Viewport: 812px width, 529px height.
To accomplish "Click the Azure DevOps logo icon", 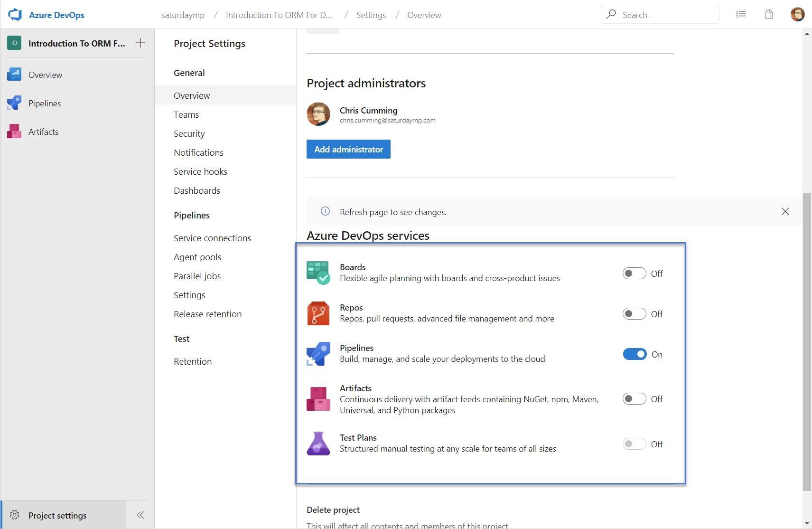I will (x=15, y=15).
